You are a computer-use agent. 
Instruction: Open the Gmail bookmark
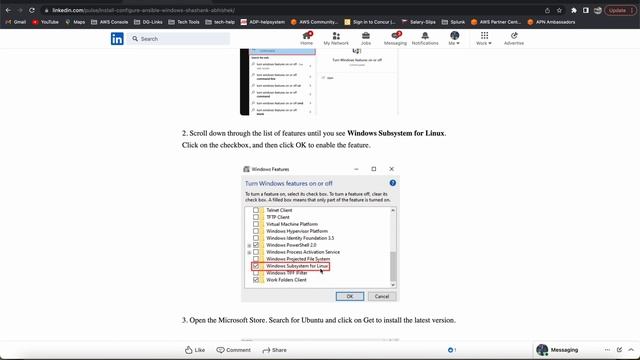(x=16, y=22)
